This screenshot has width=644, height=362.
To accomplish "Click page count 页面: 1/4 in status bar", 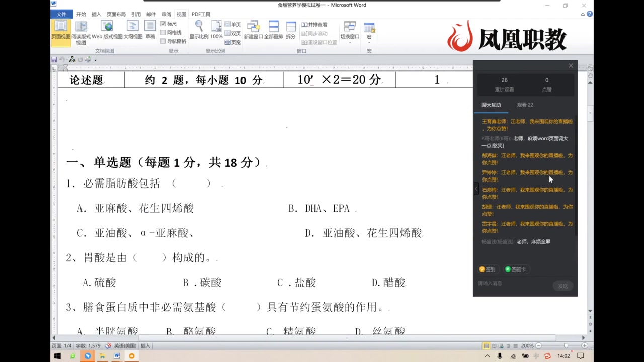I will (x=61, y=346).
